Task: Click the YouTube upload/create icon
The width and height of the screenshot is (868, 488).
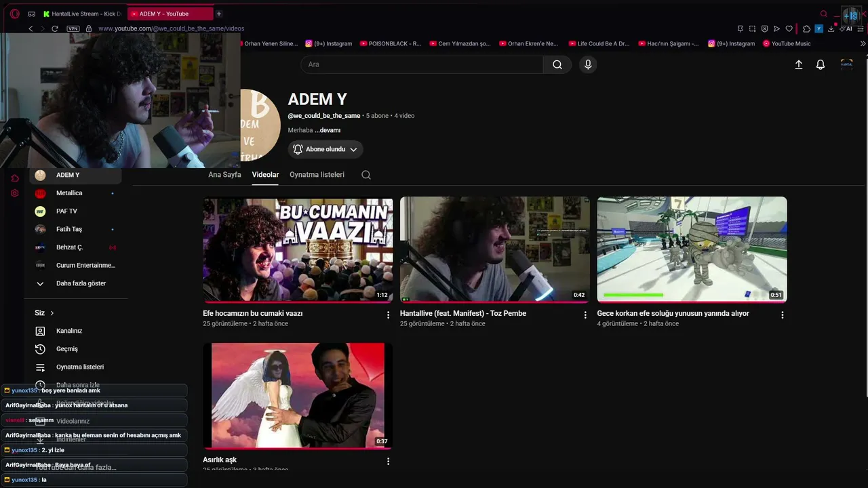Action: pos(799,64)
